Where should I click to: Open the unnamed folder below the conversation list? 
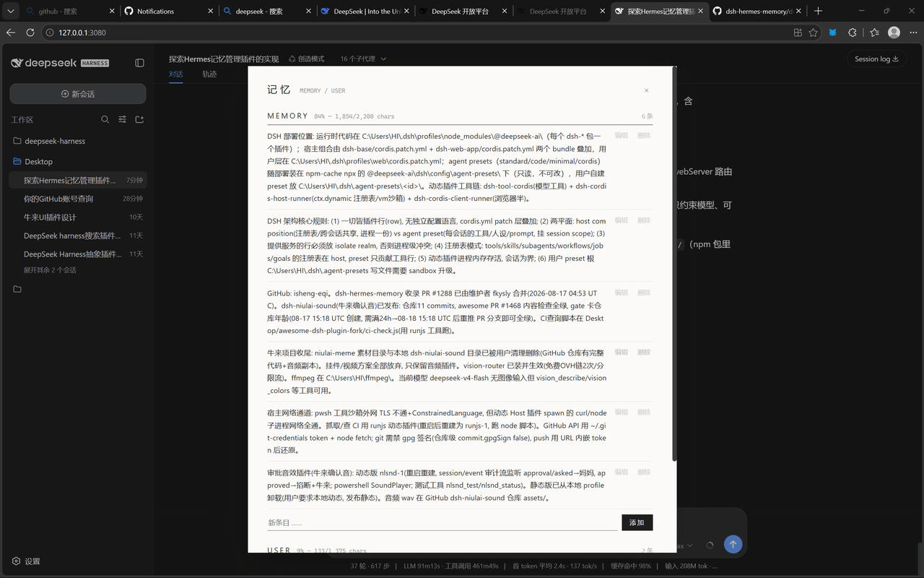pos(17,289)
